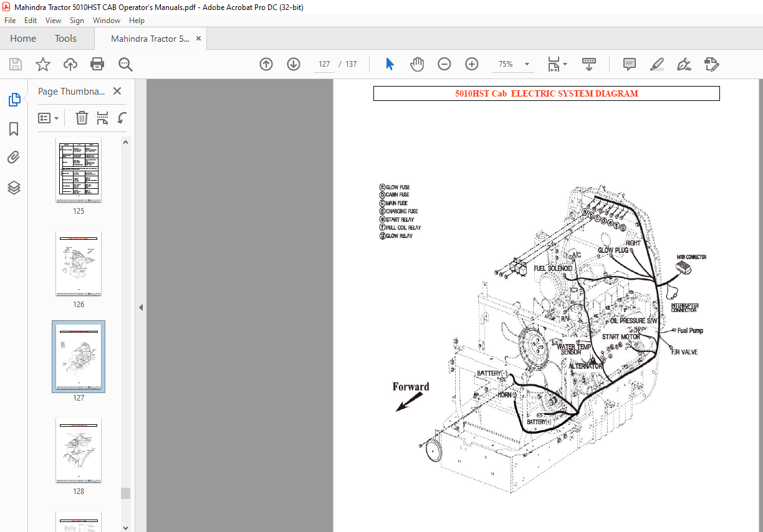Open Page Thumbnails sidebar icon
763x532 pixels.
pyautogui.click(x=14, y=100)
